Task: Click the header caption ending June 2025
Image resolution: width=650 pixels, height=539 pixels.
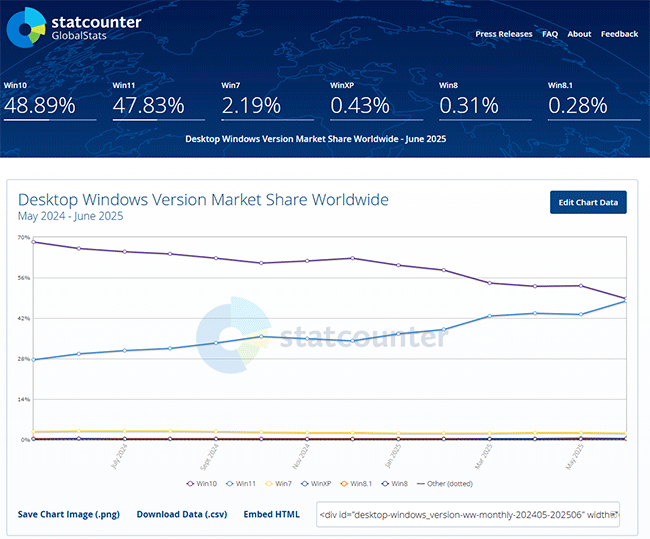Action: click(315, 139)
